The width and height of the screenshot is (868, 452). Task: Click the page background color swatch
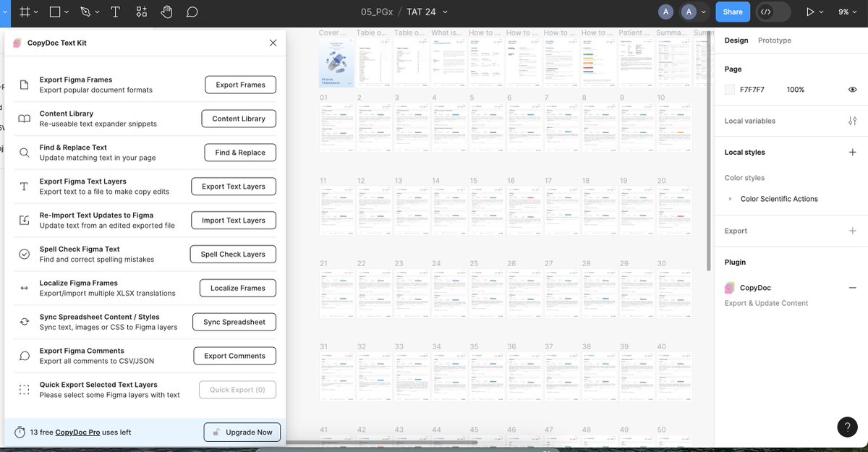(x=730, y=90)
